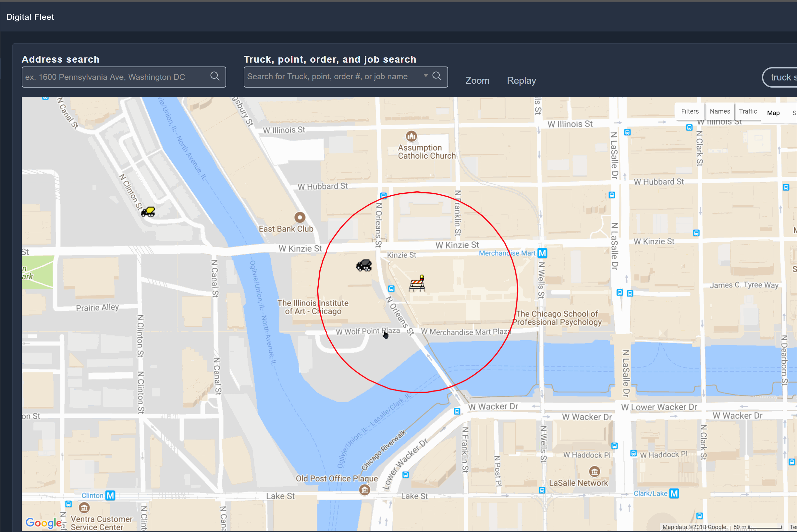The height and width of the screenshot is (532, 797).
Task: Switch to Map view tab
Action: tap(773, 113)
